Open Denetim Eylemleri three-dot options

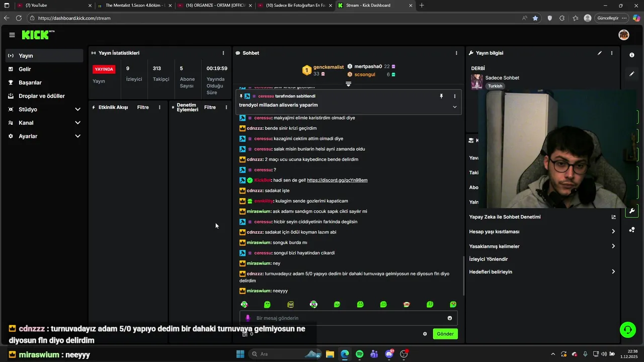pos(226,107)
